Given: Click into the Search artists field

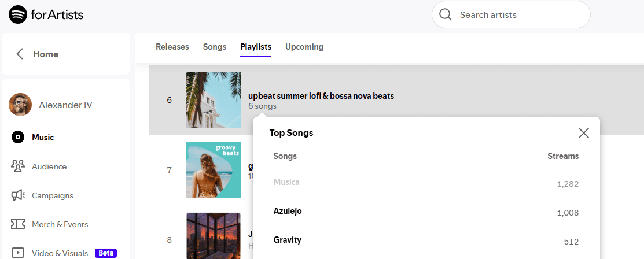Looking at the screenshot, I should click(511, 15).
